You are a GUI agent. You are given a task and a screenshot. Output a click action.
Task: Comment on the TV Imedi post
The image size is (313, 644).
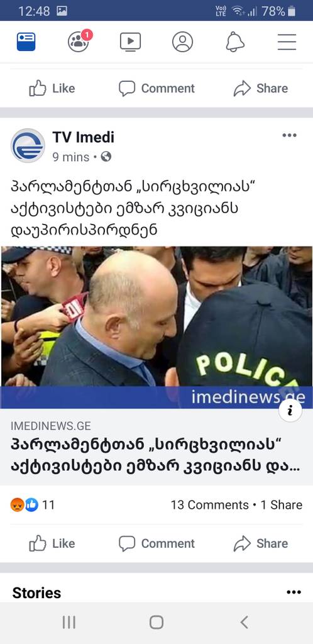(x=156, y=543)
